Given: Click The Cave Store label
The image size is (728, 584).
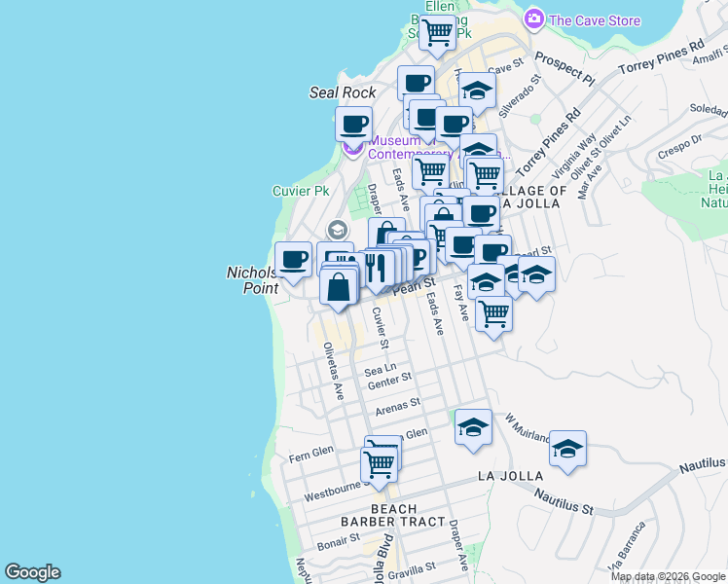Looking at the screenshot, I should [595, 20].
